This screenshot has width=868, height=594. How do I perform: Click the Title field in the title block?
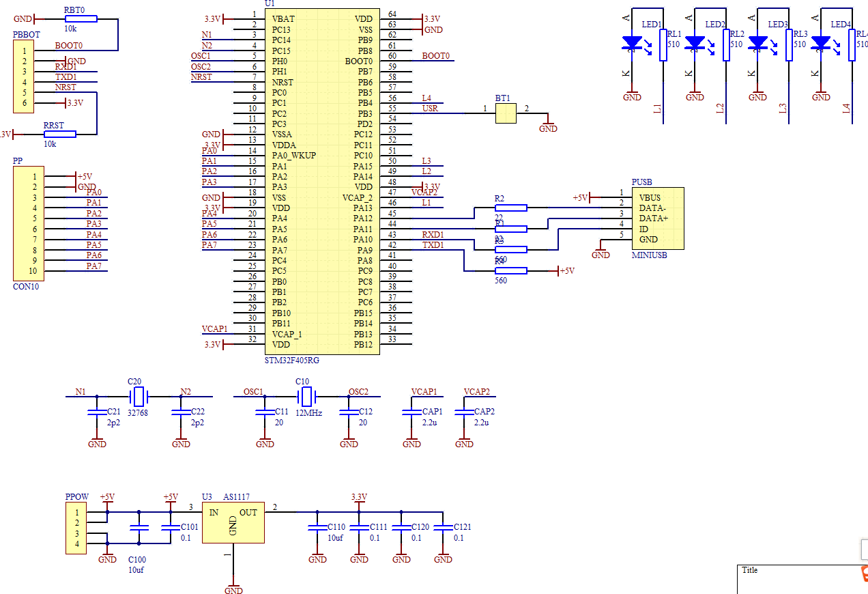[749, 571]
